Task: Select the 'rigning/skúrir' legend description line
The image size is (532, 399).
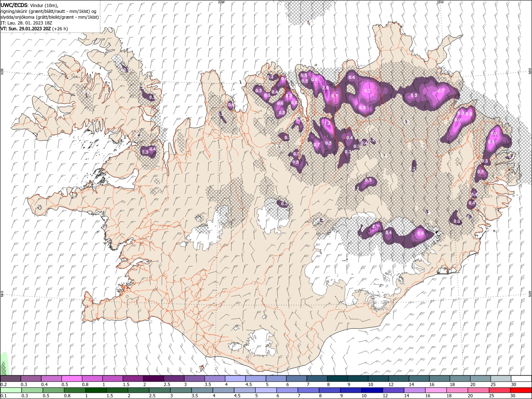Action: tap(49, 11)
